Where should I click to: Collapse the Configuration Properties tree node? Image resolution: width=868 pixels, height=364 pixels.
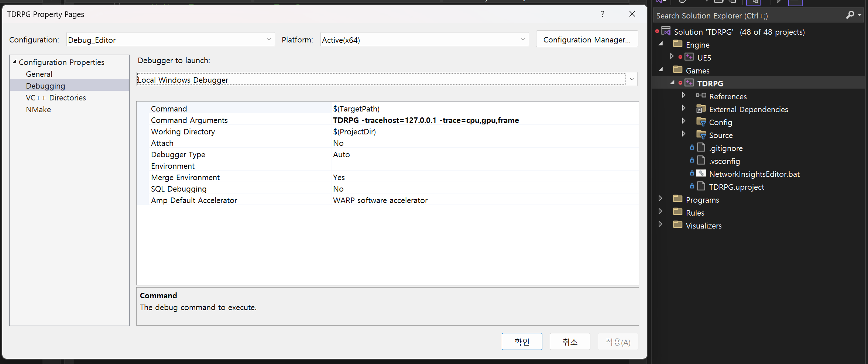tap(14, 62)
